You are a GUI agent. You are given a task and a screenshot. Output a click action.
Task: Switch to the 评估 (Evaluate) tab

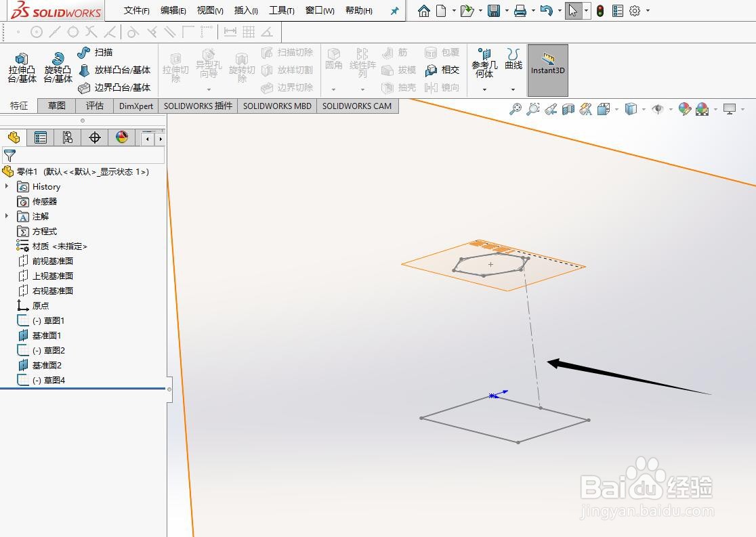(95, 106)
